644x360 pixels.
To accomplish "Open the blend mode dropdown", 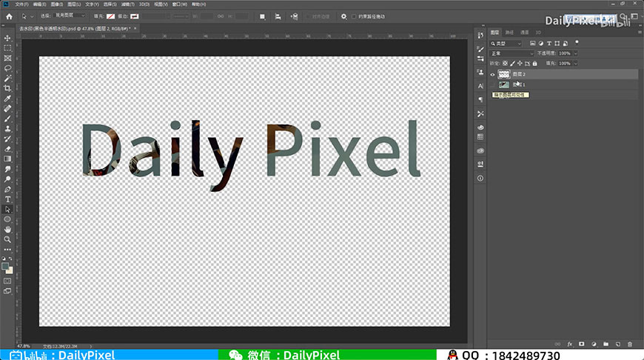I will [511, 53].
